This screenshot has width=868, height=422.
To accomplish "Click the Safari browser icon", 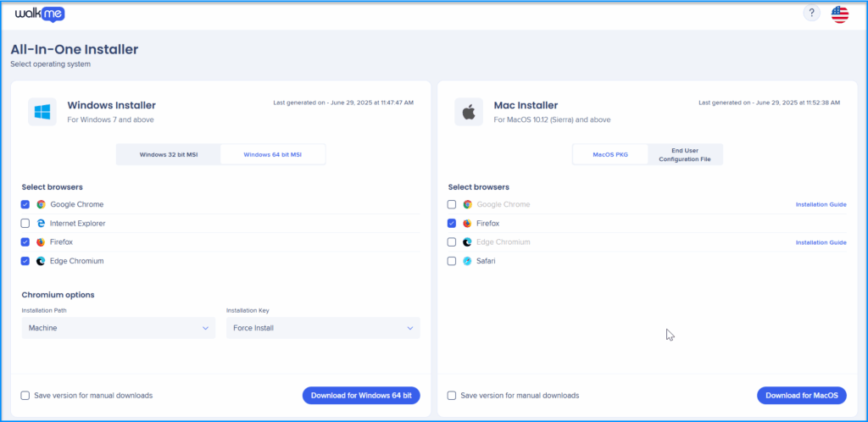I will click(x=467, y=261).
